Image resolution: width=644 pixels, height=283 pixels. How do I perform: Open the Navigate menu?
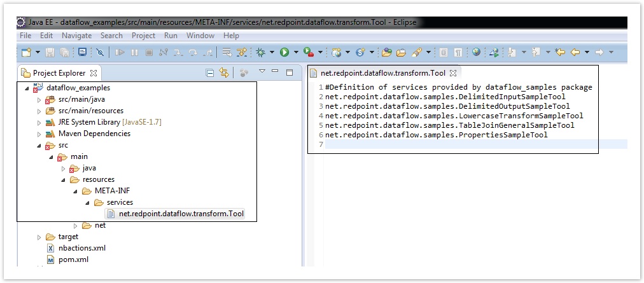point(76,36)
